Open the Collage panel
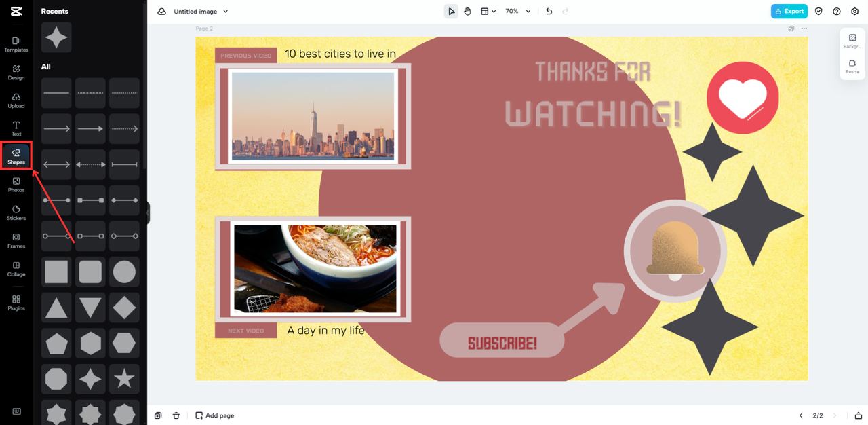The image size is (868, 425). point(16,270)
